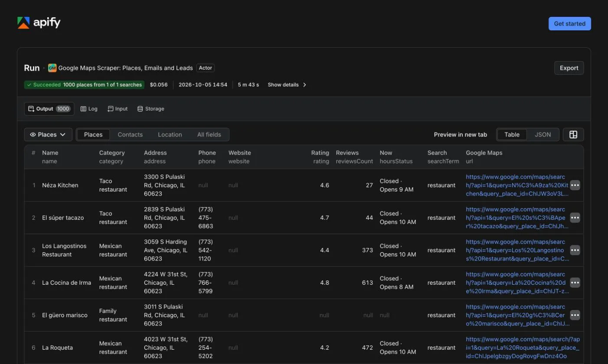Image resolution: width=608 pixels, height=364 pixels.
Task: Click the Google Maps Scraper actor icon
Action: coord(52,68)
